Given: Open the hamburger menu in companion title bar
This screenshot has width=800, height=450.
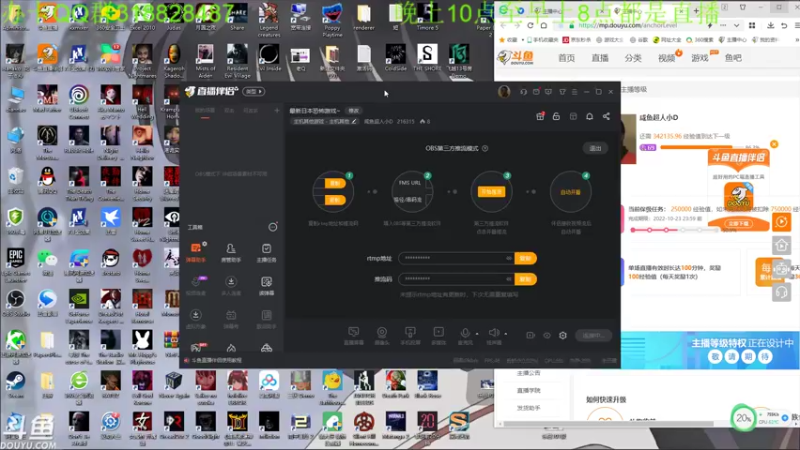Looking at the screenshot, I should coord(574,92).
